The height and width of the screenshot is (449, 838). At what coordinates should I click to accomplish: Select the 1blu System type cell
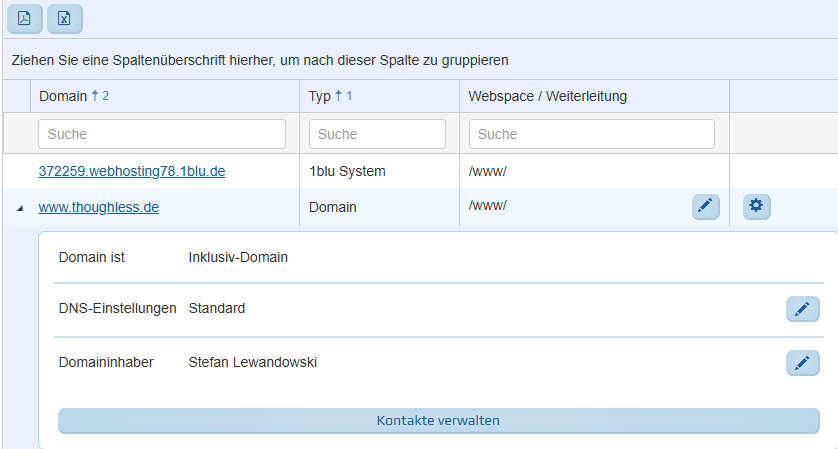coord(347,171)
